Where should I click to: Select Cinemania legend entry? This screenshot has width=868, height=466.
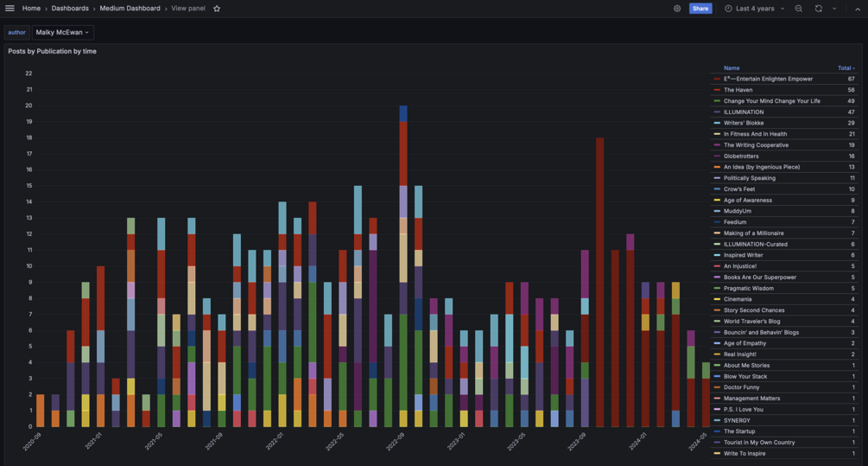pyautogui.click(x=738, y=299)
